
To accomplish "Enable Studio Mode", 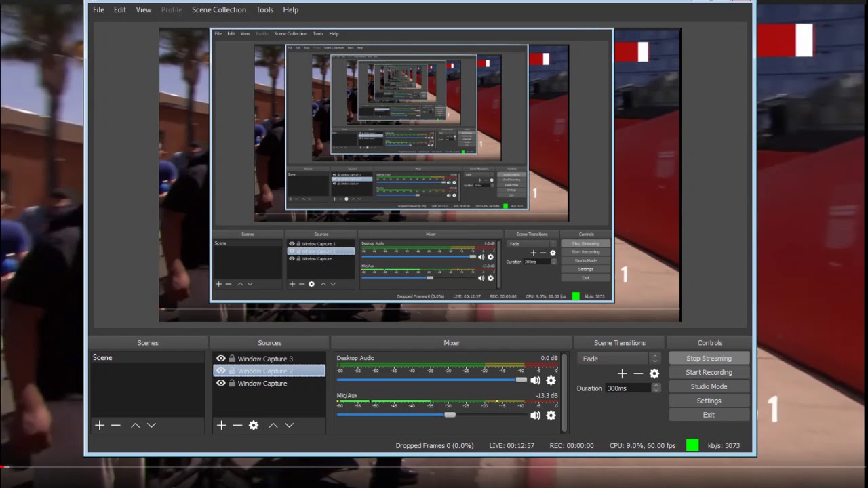I will [x=709, y=386].
